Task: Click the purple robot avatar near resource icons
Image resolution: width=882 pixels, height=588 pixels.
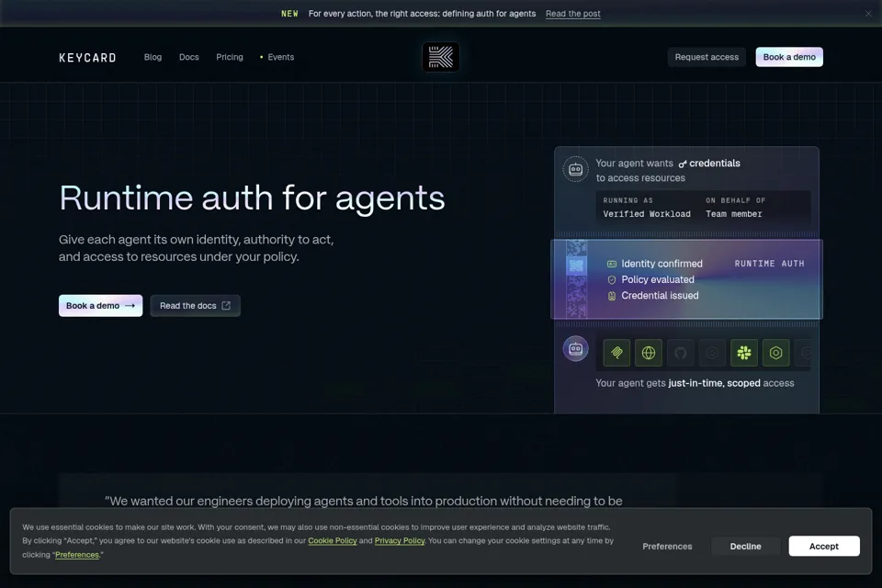Action: 575,349
